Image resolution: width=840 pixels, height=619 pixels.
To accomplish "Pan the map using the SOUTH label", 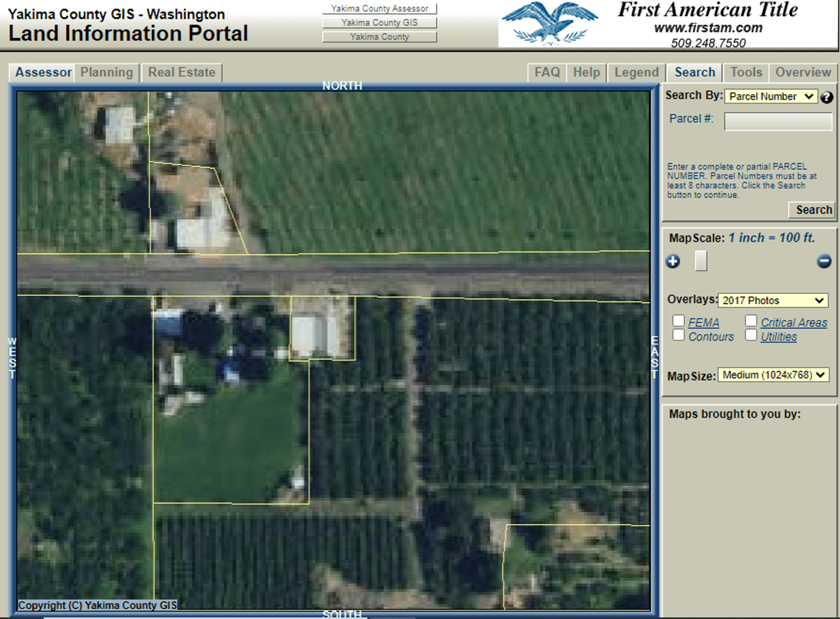I will tap(342, 614).
